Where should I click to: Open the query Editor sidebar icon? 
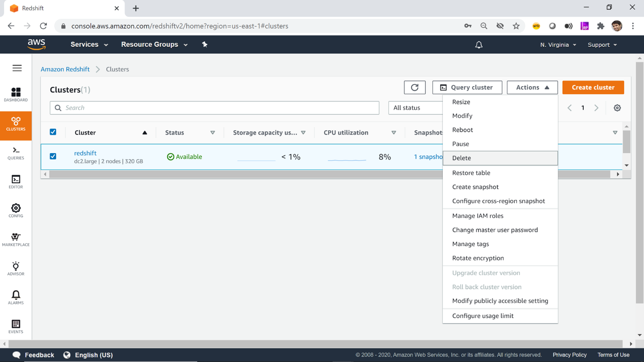pyautogui.click(x=16, y=182)
